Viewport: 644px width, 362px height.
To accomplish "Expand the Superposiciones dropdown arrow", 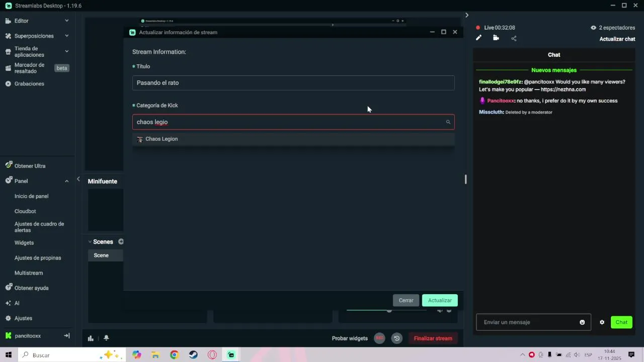I will click(x=67, y=36).
